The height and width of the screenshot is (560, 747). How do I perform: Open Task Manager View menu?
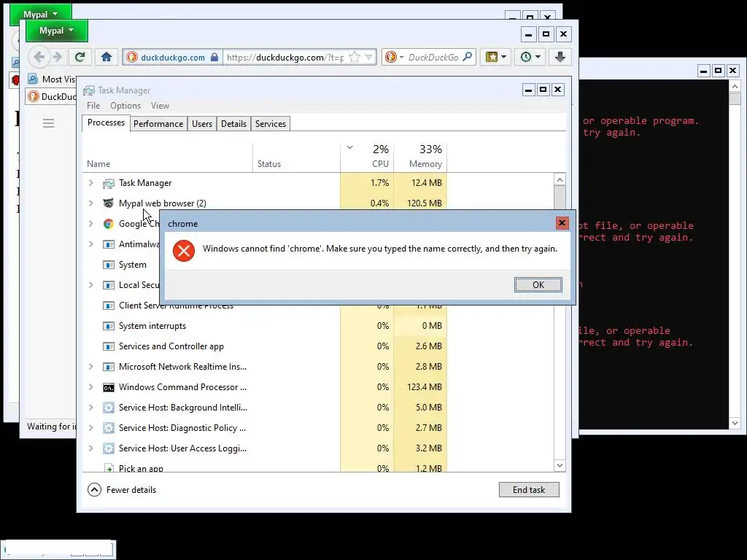pos(160,106)
